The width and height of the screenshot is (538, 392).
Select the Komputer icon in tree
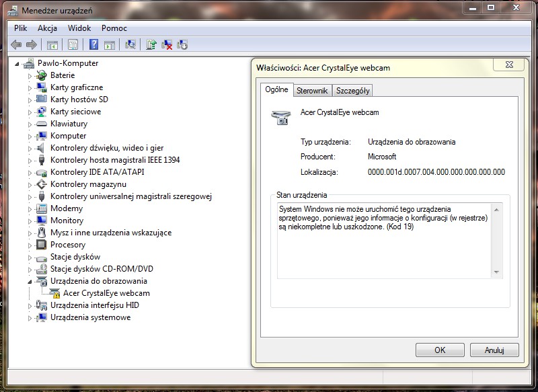(42, 135)
